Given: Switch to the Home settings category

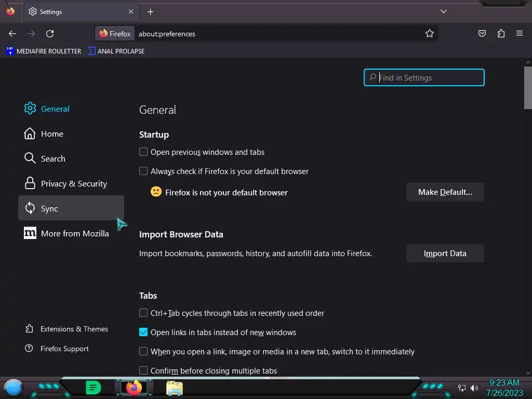Looking at the screenshot, I should pyautogui.click(x=71, y=134).
